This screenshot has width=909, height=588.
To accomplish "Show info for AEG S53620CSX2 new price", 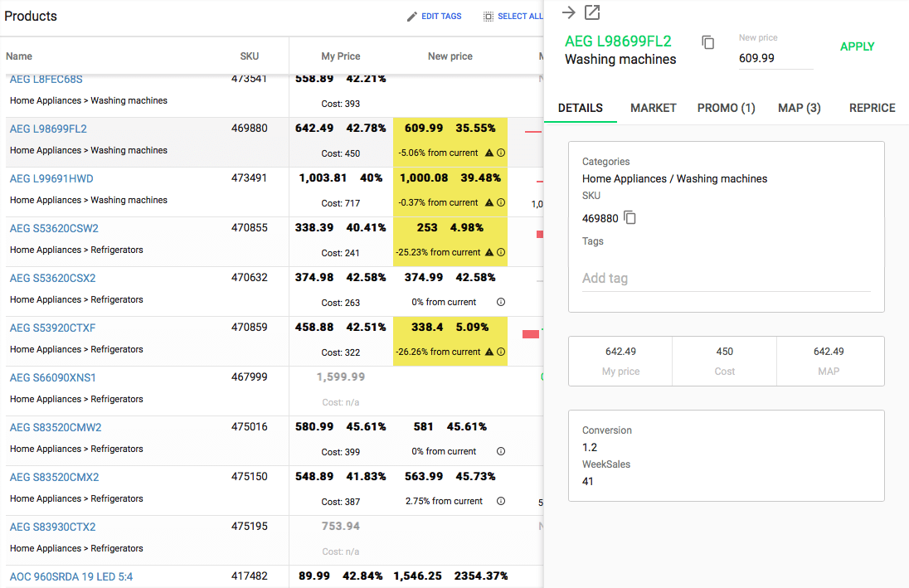I will pos(501,302).
